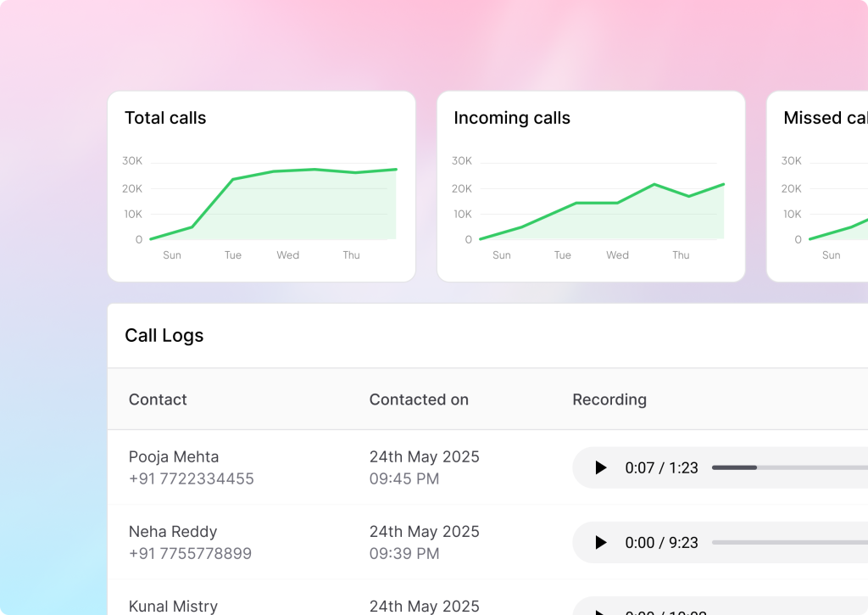Click phone number +91 7722334455
Screen dimensions: 868x615
192,478
